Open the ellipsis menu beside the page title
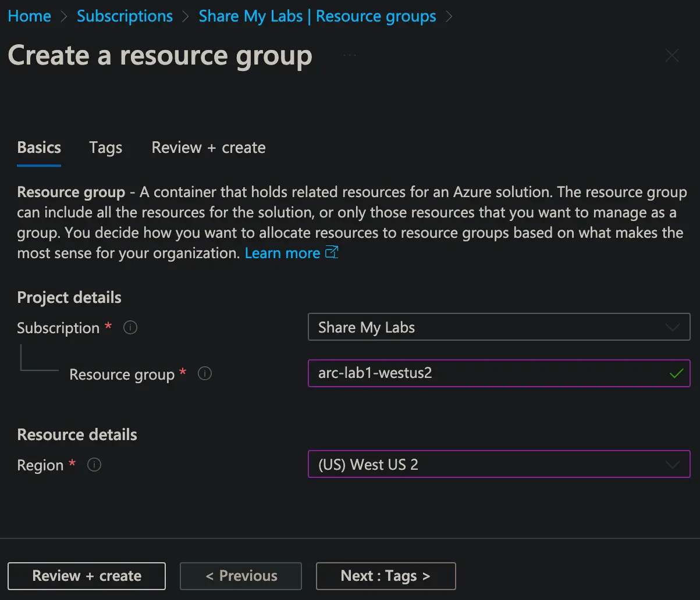 click(x=349, y=55)
